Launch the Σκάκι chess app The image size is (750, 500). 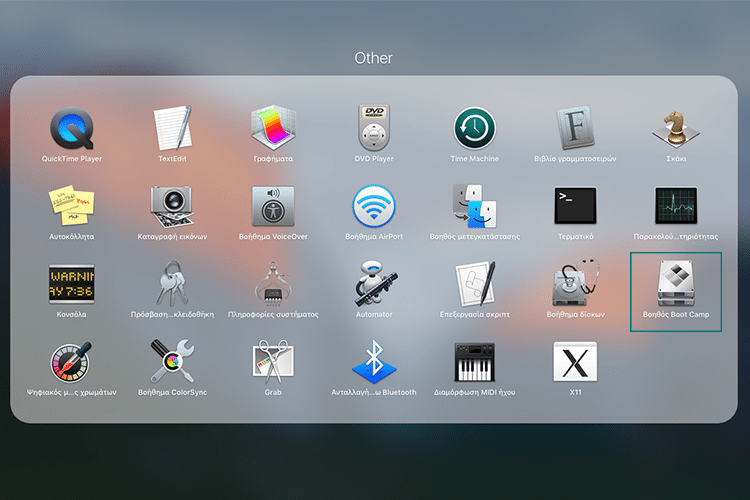pos(676,128)
